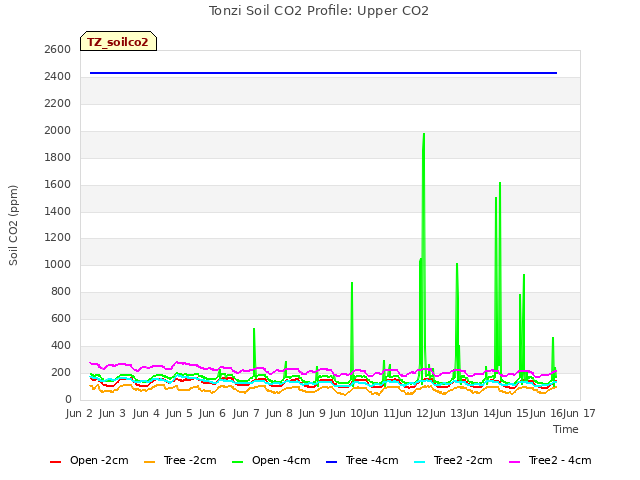Toggle the Open -2cm legend entry
640x480 pixels.
(89, 461)
